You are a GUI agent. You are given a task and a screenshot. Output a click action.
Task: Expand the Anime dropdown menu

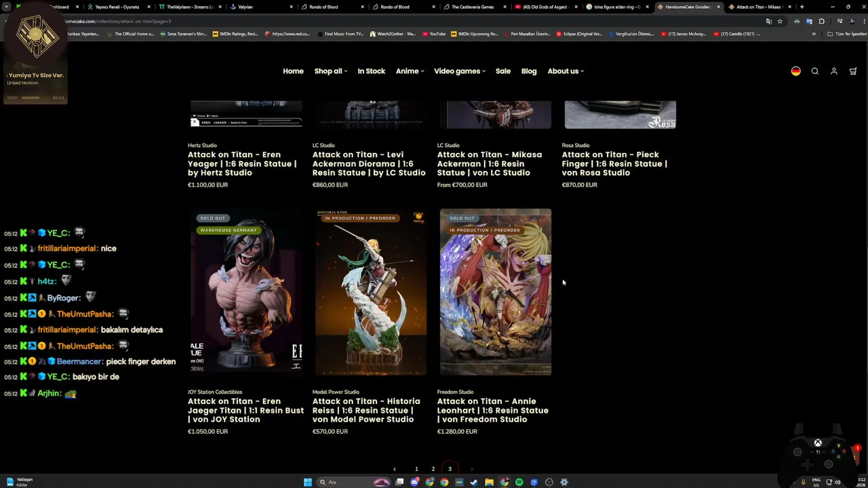410,71
